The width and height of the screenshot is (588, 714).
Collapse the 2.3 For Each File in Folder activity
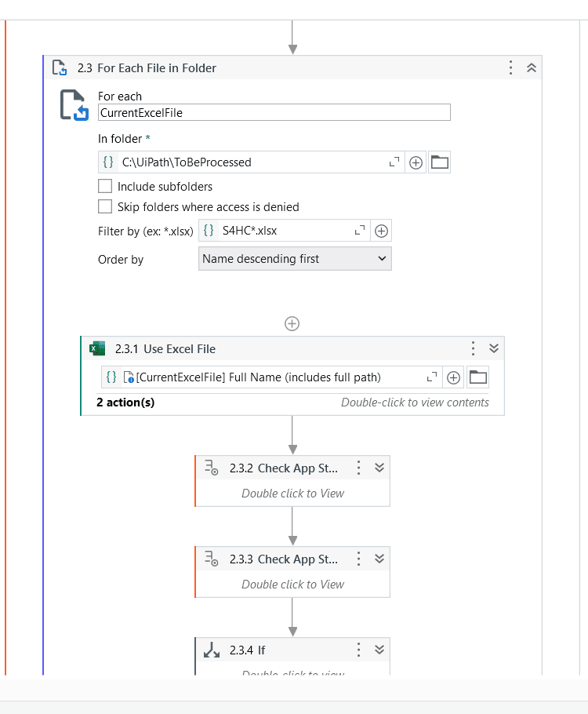(531, 67)
